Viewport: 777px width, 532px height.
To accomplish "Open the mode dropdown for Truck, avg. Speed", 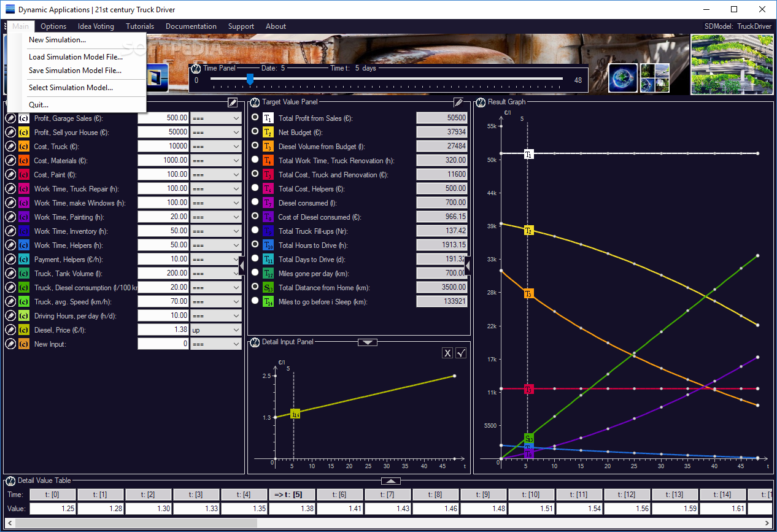I will [x=215, y=301].
